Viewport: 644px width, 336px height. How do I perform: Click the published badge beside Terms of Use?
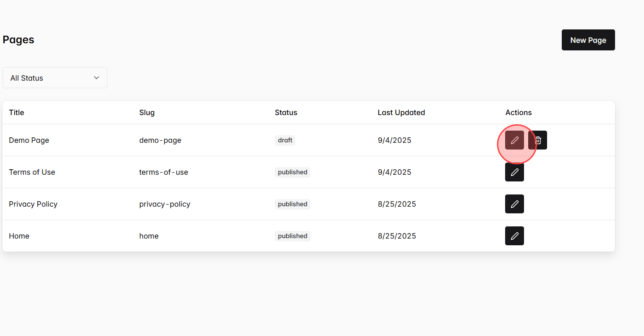(292, 172)
